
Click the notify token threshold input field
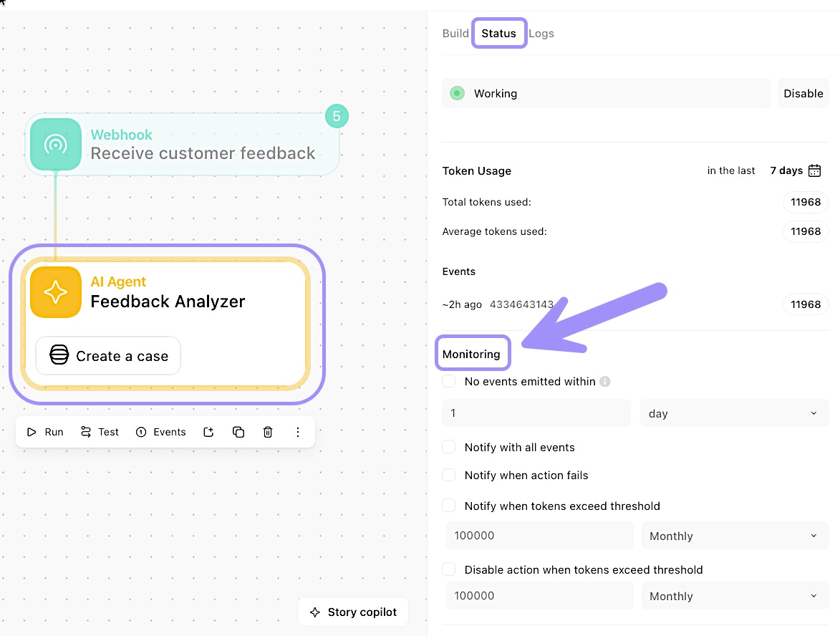pos(539,536)
